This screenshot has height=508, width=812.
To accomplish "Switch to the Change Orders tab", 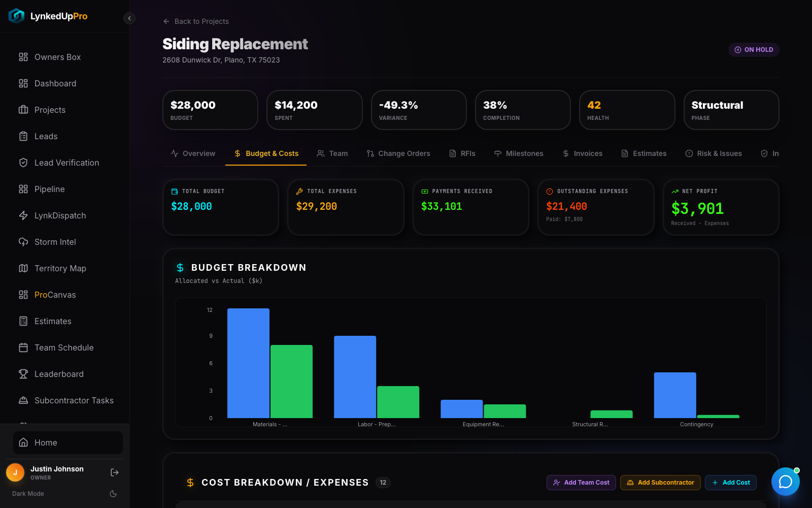I will (x=398, y=153).
